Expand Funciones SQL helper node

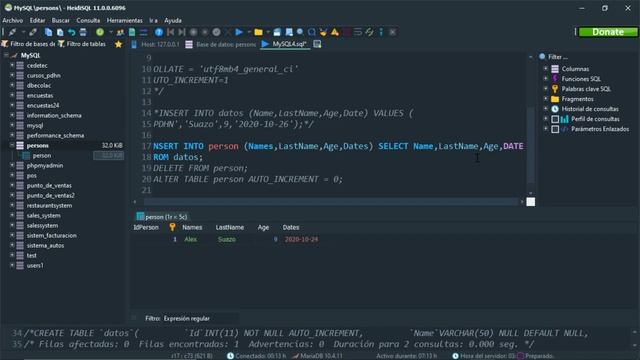click(546, 79)
